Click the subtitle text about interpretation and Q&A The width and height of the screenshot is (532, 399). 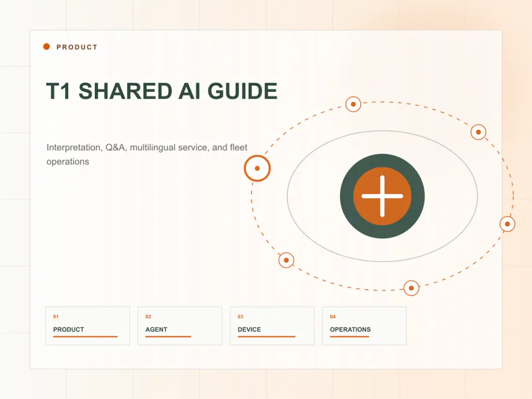[147, 154]
